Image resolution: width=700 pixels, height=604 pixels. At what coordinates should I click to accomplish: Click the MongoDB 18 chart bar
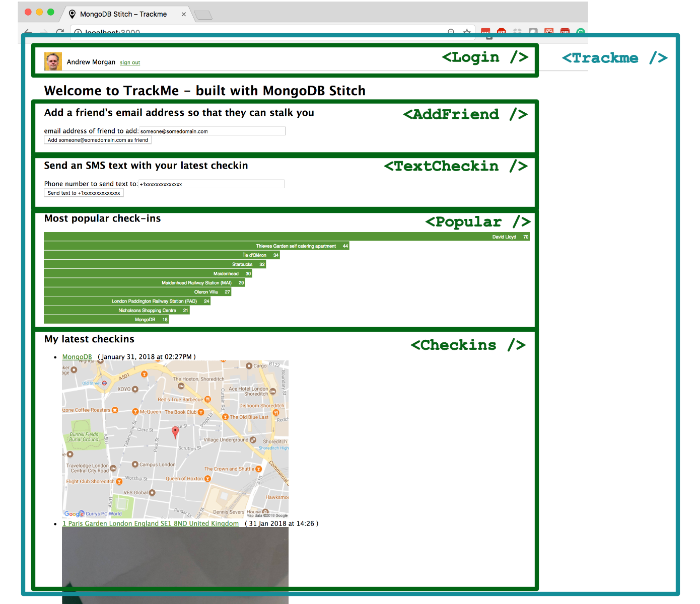tap(106, 320)
